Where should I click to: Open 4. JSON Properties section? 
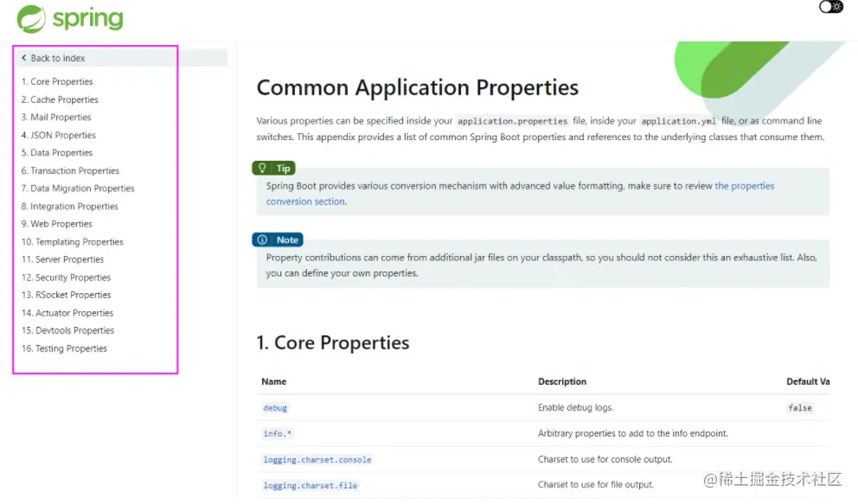point(58,135)
